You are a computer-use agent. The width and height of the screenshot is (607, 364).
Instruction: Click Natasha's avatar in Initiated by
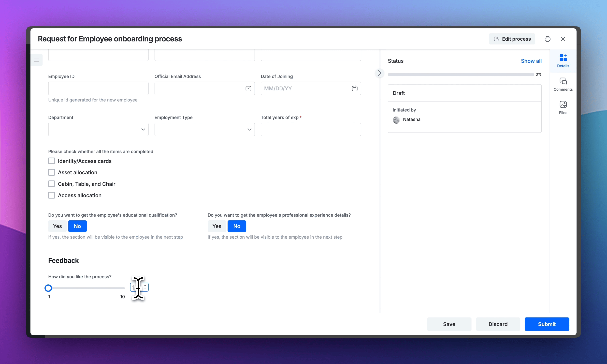(396, 120)
